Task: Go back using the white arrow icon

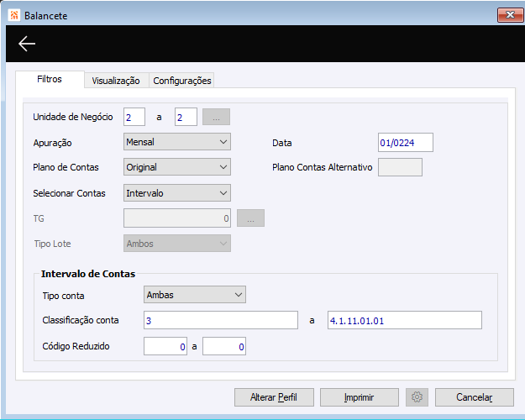Action: click(27, 44)
